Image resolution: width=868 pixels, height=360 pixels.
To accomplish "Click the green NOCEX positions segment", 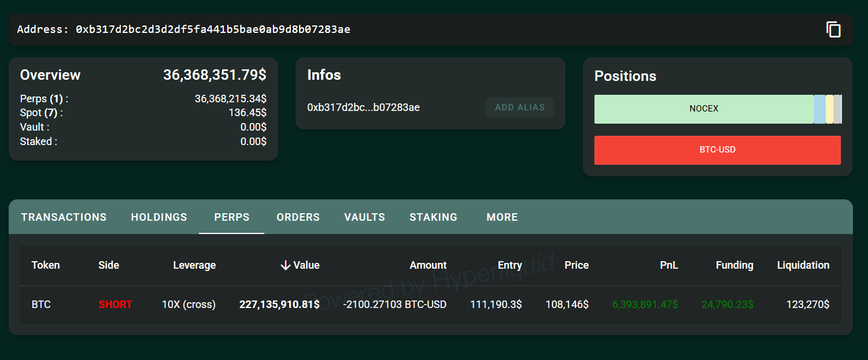I will click(703, 109).
